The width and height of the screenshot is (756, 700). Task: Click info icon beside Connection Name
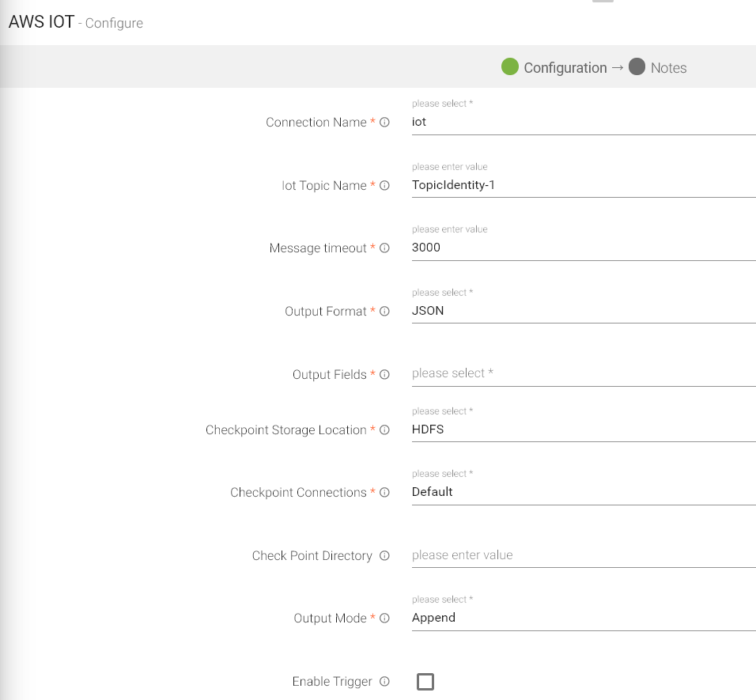(x=384, y=123)
